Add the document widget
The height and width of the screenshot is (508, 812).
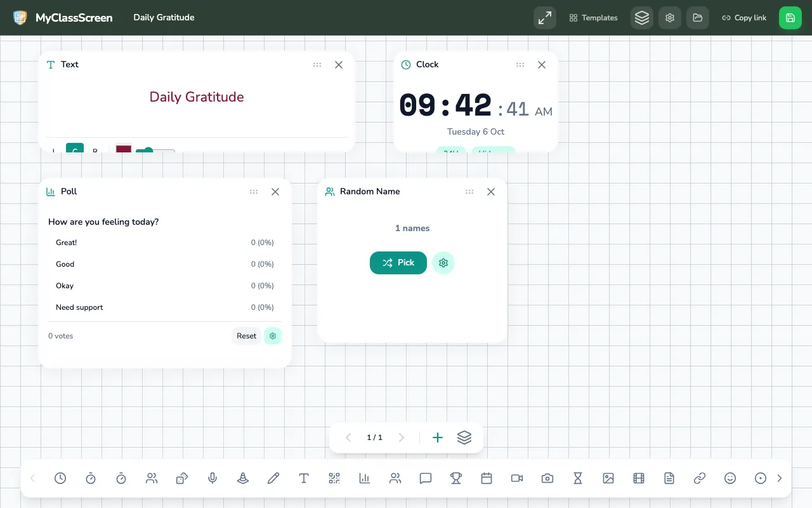pyautogui.click(x=669, y=478)
